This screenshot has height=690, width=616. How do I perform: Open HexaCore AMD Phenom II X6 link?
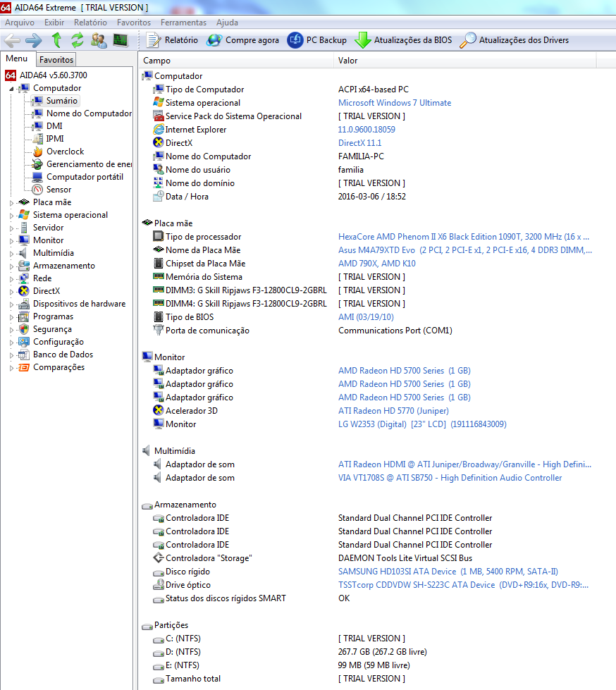point(463,237)
